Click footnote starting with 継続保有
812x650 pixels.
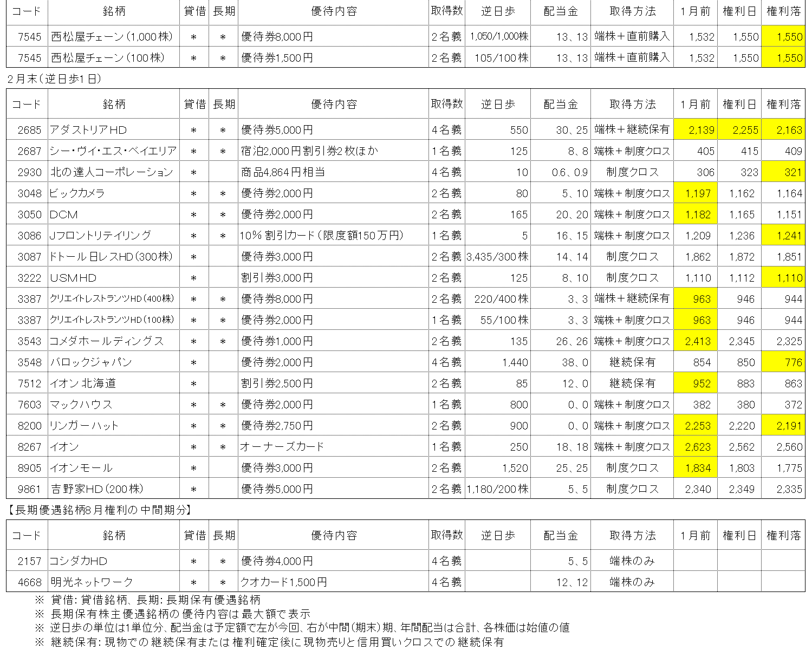click(x=269, y=642)
